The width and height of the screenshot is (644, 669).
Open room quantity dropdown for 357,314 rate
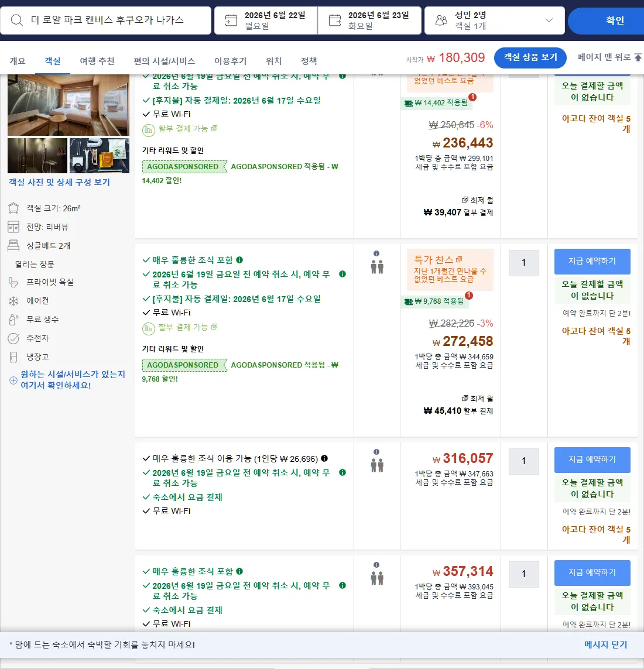click(523, 574)
